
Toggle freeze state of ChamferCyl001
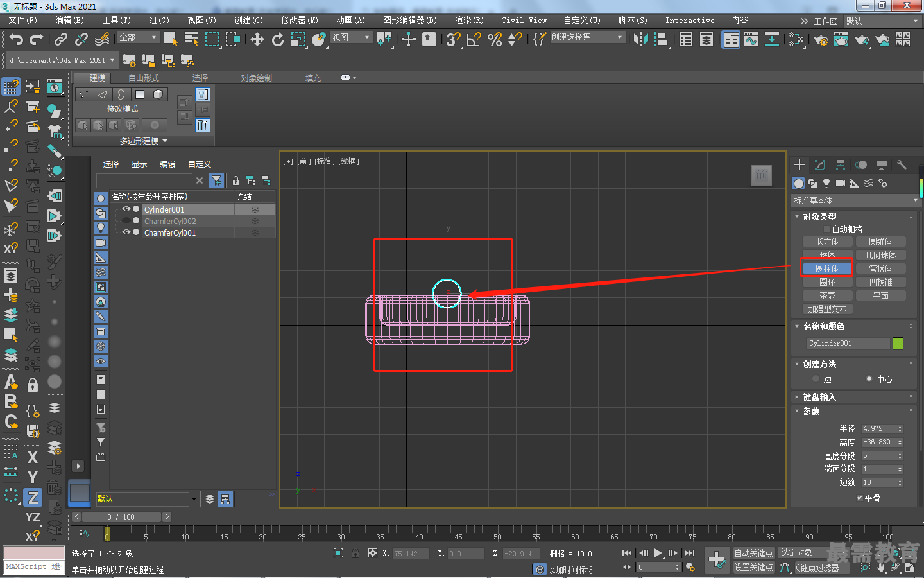pyautogui.click(x=255, y=232)
